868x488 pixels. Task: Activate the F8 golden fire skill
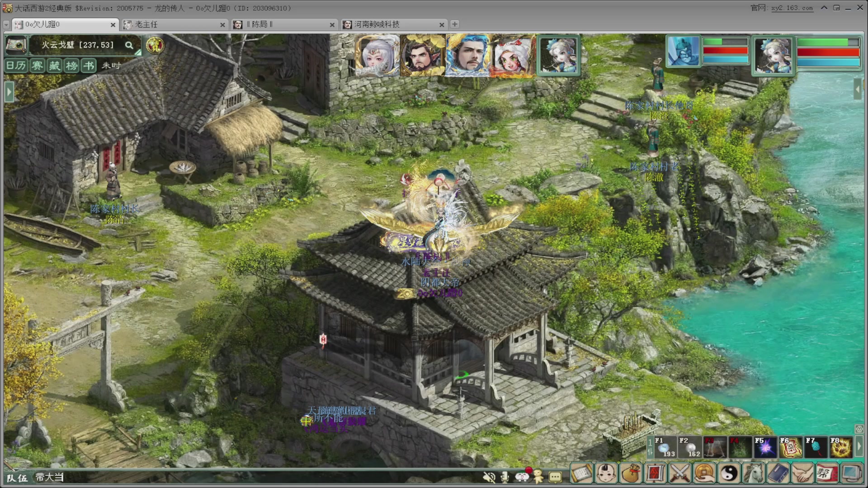(x=841, y=447)
